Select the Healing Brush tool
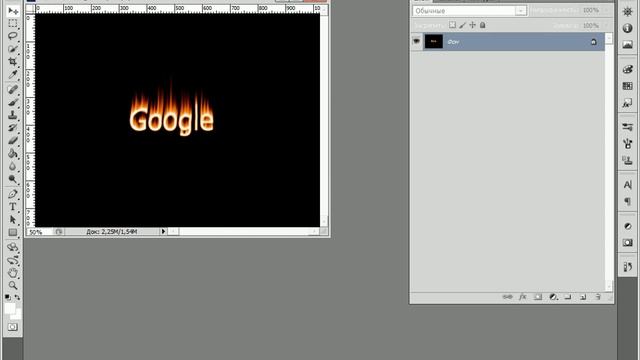Image resolution: width=640 pixels, height=360 pixels. point(13,89)
